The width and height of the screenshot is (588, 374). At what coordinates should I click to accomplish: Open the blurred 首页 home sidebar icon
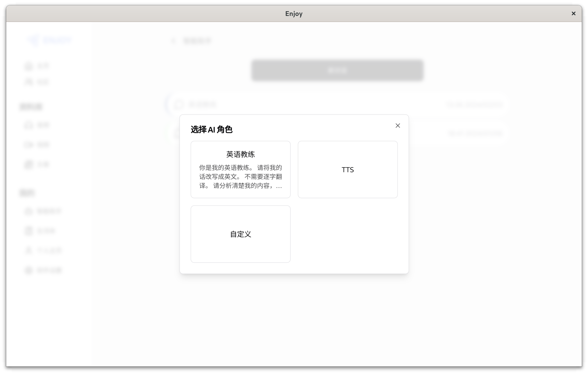coord(28,66)
